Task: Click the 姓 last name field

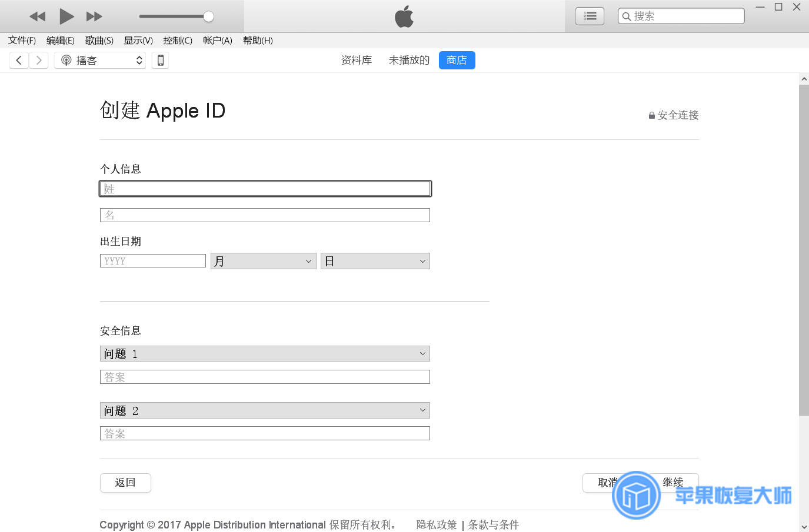Action: point(265,189)
